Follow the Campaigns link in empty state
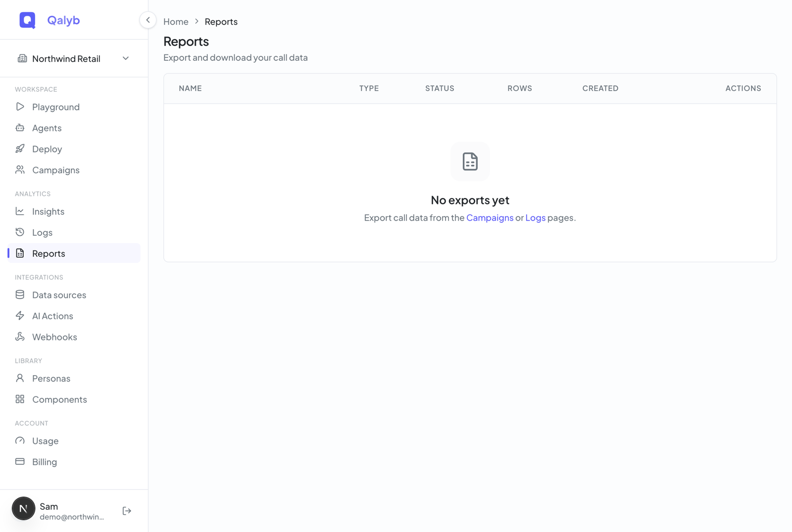Viewport: 792px width, 532px height. pos(490,218)
